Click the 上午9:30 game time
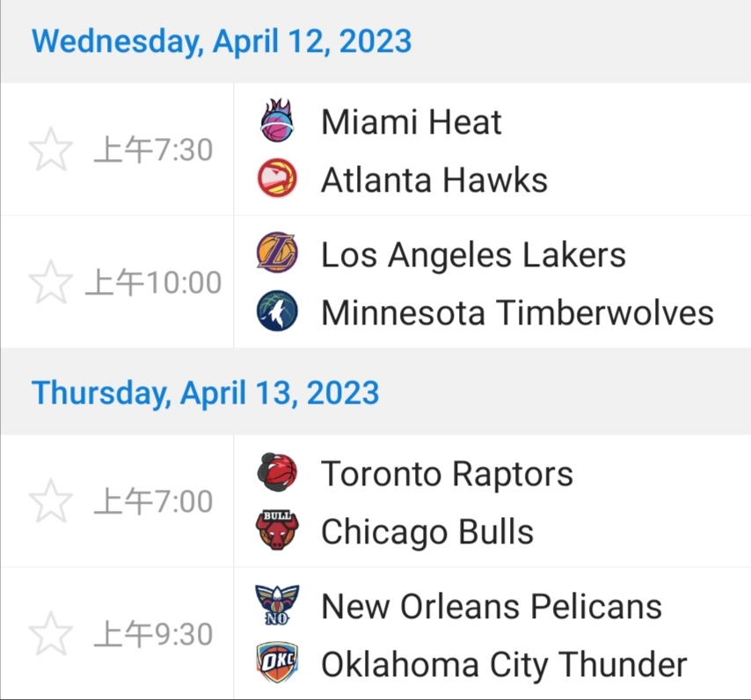 coord(153,634)
